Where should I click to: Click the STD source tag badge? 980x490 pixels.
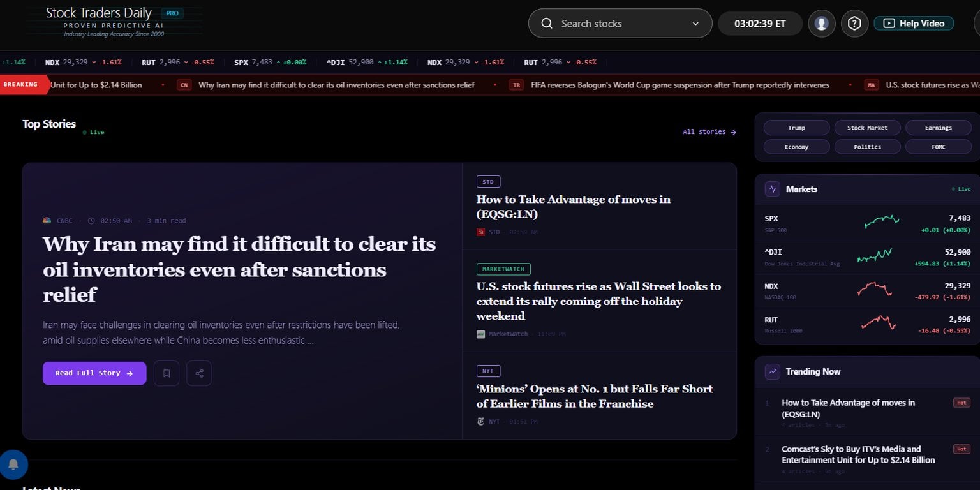click(488, 182)
